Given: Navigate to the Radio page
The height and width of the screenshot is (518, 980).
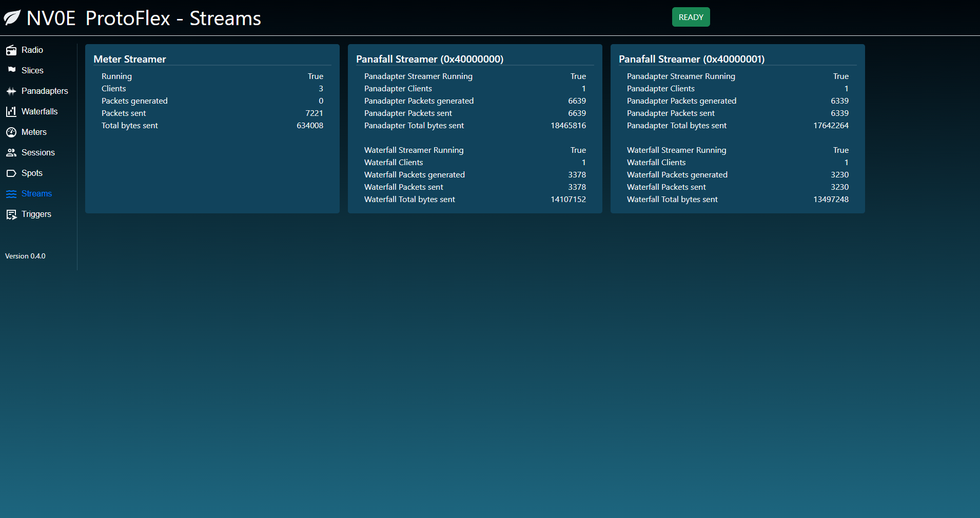Looking at the screenshot, I should pyautogui.click(x=32, y=50).
